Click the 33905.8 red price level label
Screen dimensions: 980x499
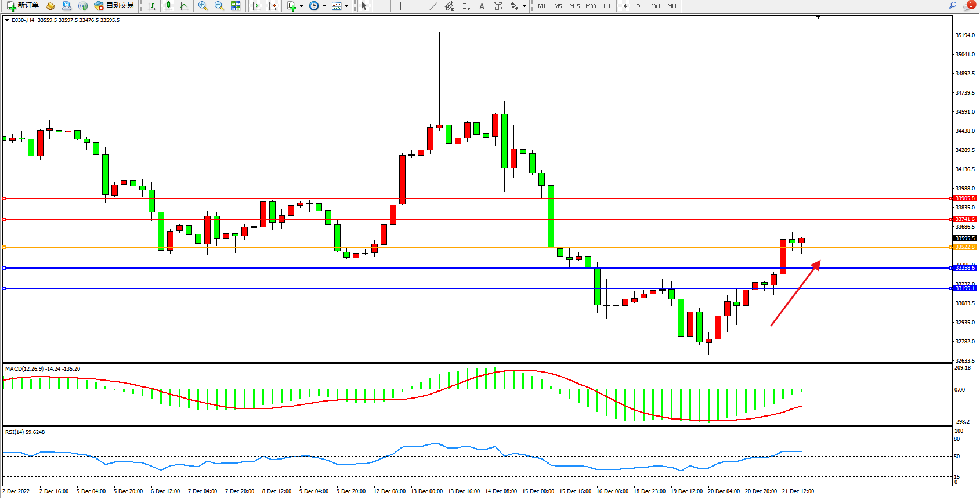pyautogui.click(x=965, y=198)
